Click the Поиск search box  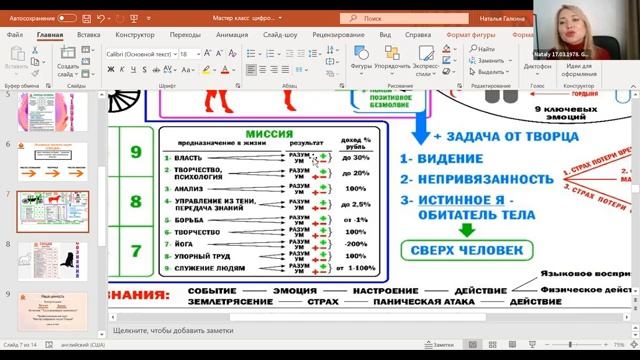404,18
